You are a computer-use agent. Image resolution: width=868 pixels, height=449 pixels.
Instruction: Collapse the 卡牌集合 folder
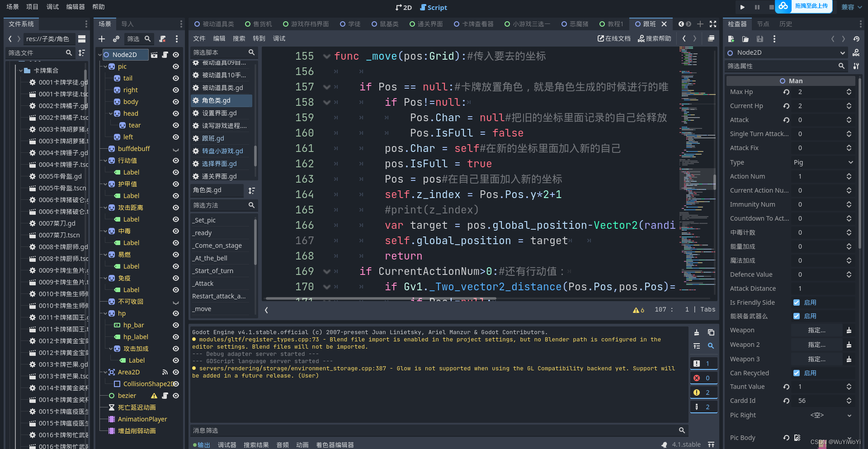point(21,71)
